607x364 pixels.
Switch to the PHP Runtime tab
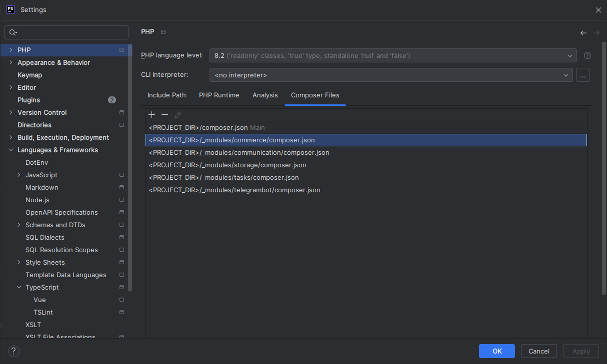tap(219, 95)
